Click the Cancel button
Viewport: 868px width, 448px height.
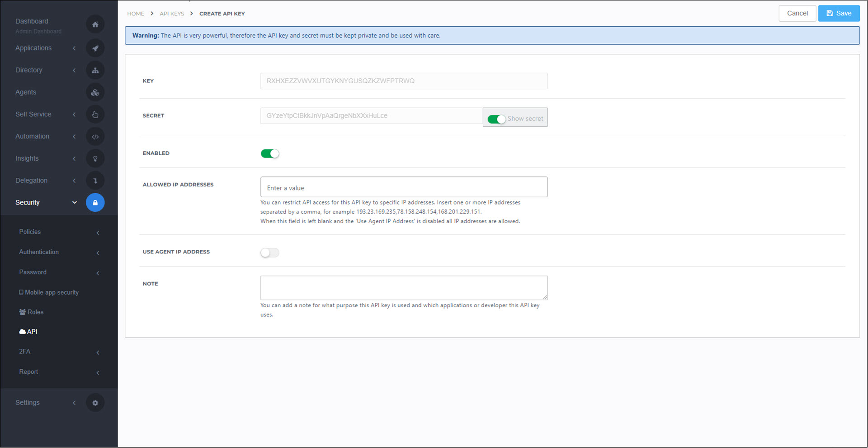coord(797,14)
